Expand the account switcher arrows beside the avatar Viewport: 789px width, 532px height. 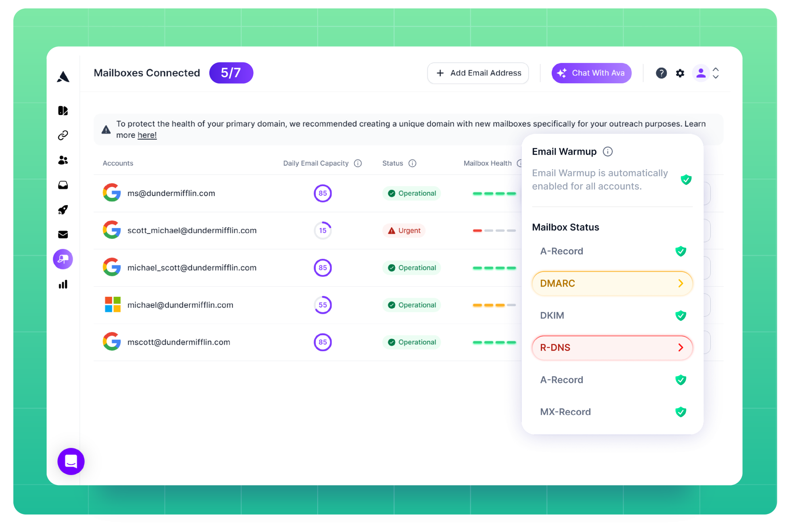(715, 73)
